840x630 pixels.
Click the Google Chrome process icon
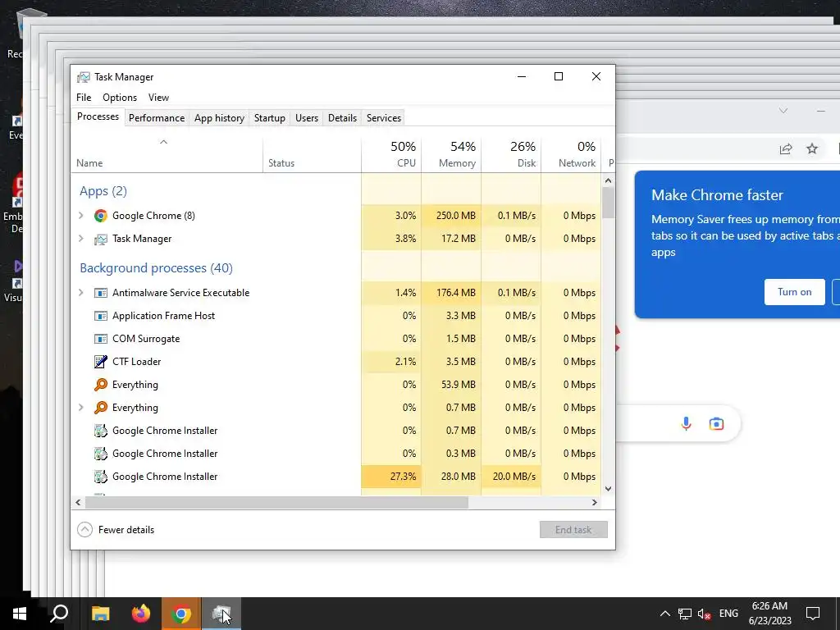100,216
